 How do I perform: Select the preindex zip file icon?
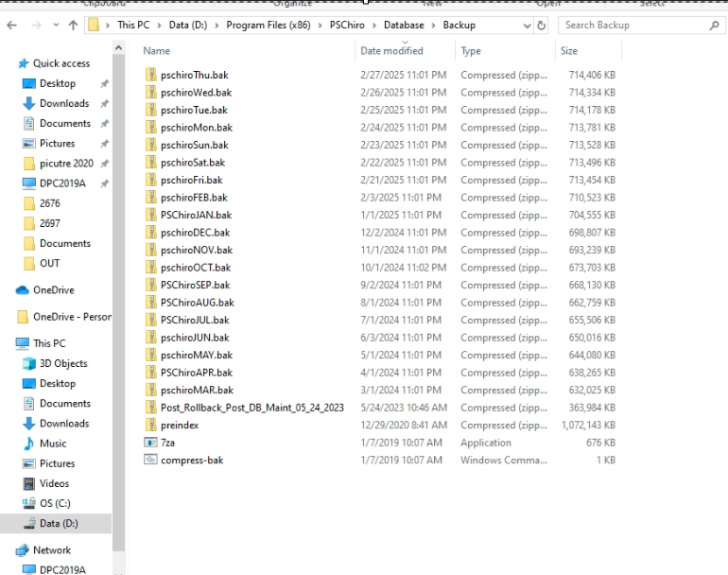[x=150, y=425]
